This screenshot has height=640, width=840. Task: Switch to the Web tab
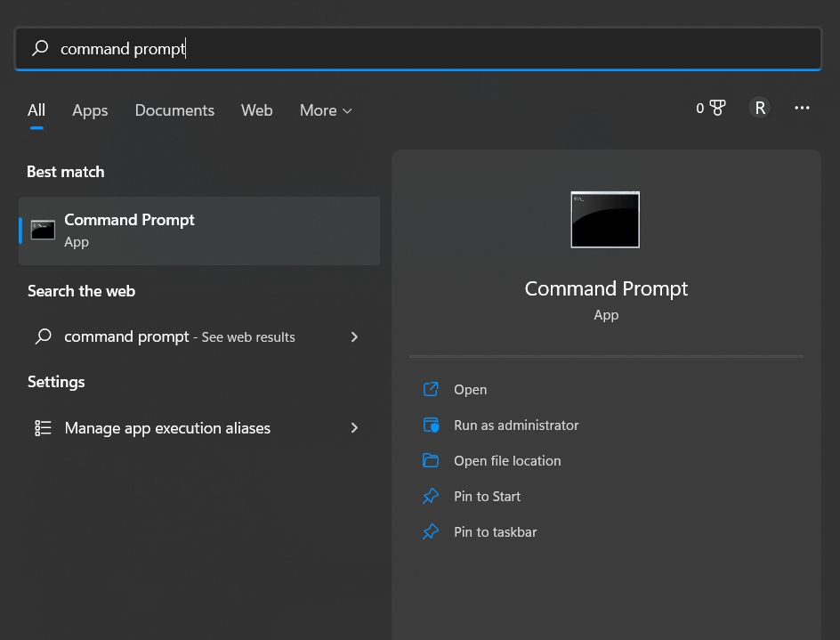point(256,110)
